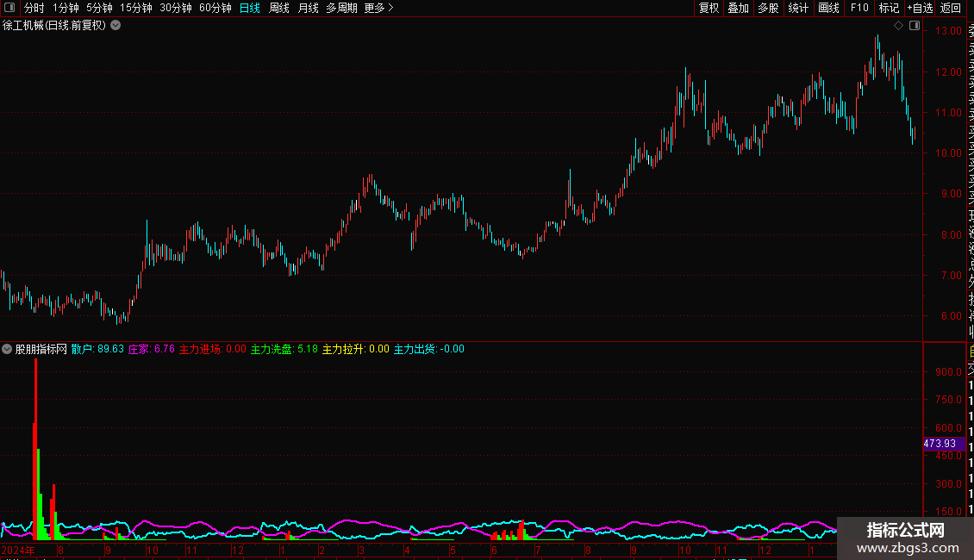Click the 散户: 89.63 indicator label
The width and height of the screenshot is (974, 560).
click(x=97, y=349)
